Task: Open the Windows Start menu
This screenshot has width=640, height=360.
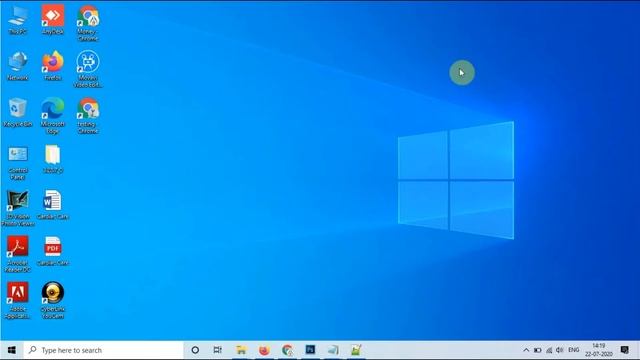Action: click(11, 350)
